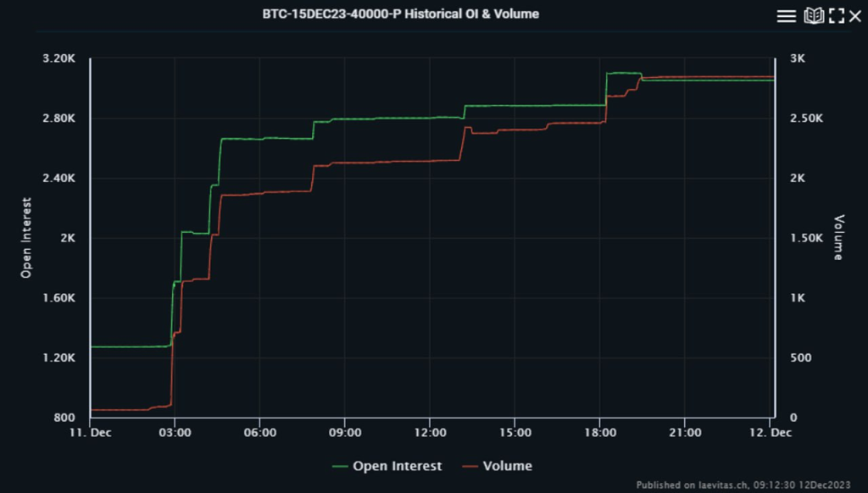Screen dimensions: 868x493
Task: Click the red Volume legend line marker
Action: coord(470,466)
